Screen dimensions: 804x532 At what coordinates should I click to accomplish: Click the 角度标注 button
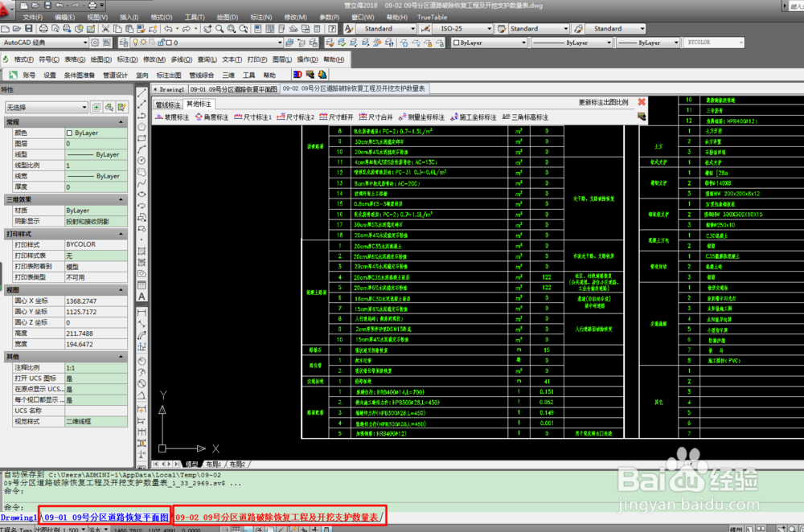[211, 117]
